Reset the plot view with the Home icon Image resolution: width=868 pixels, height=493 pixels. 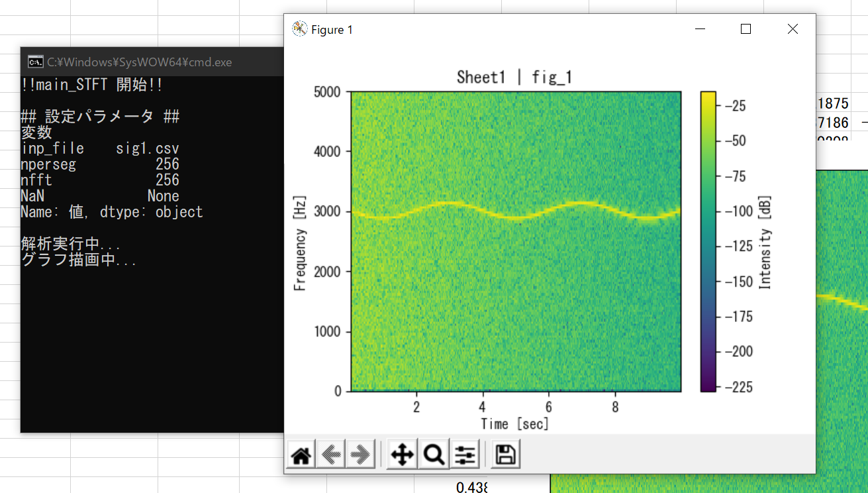click(x=300, y=454)
